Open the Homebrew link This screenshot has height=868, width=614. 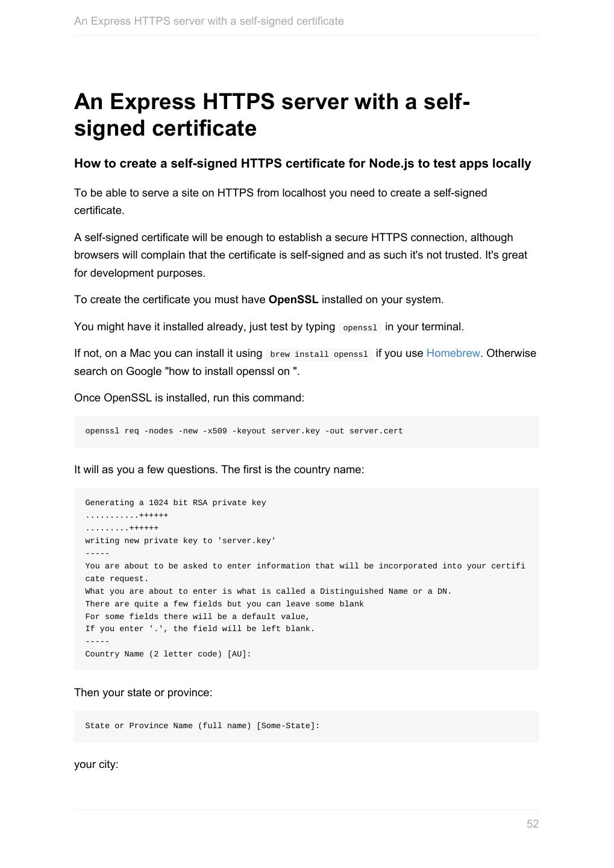(453, 353)
